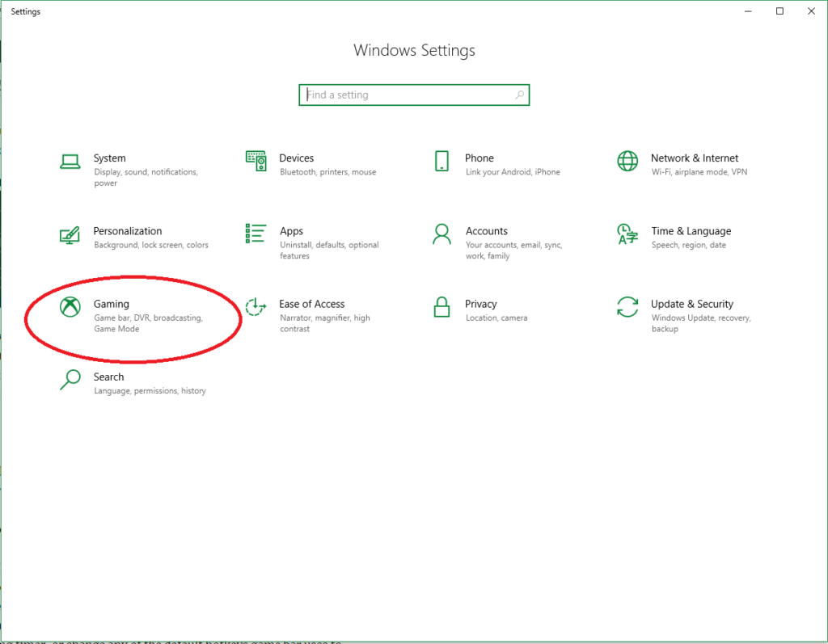Select the Phone icon
The height and width of the screenshot is (644, 828).
coord(441,161)
